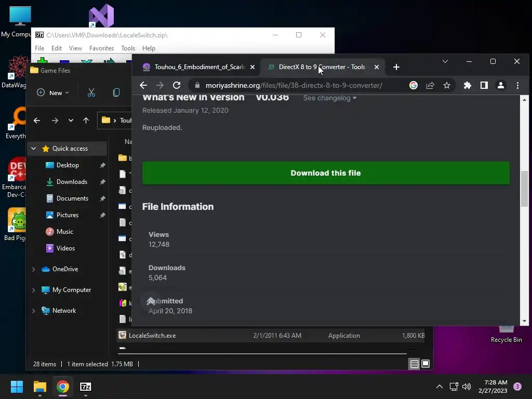The width and height of the screenshot is (532, 399).
Task: Click the webpage scrollbar thumb
Action: click(x=525, y=189)
